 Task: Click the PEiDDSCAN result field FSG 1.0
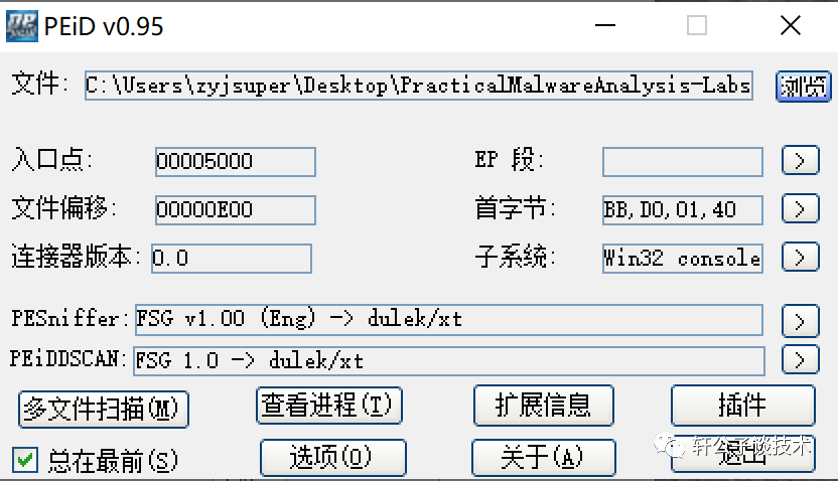click(449, 361)
